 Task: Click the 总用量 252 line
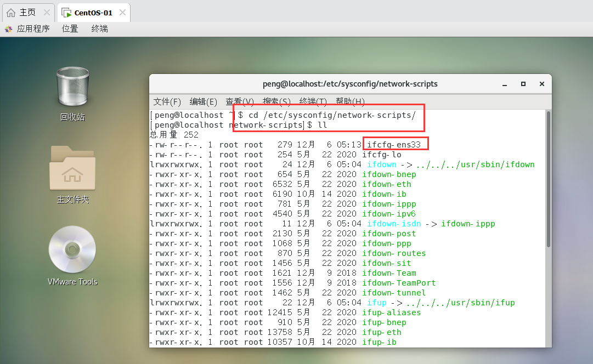pos(174,134)
